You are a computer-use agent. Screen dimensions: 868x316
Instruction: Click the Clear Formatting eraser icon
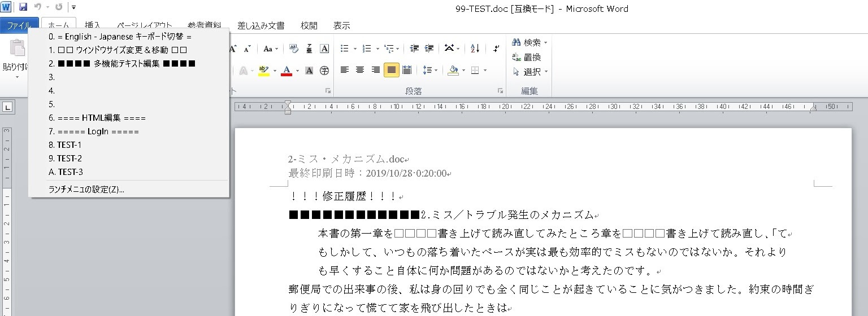(x=294, y=49)
